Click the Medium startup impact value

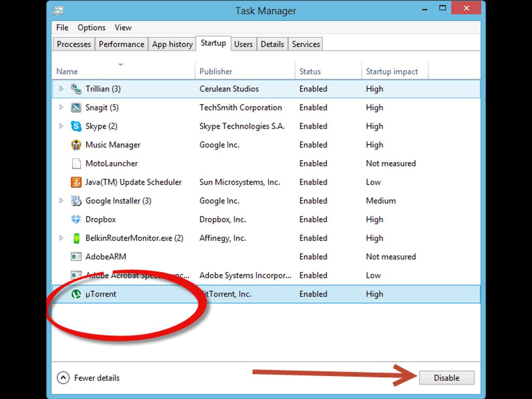381,201
